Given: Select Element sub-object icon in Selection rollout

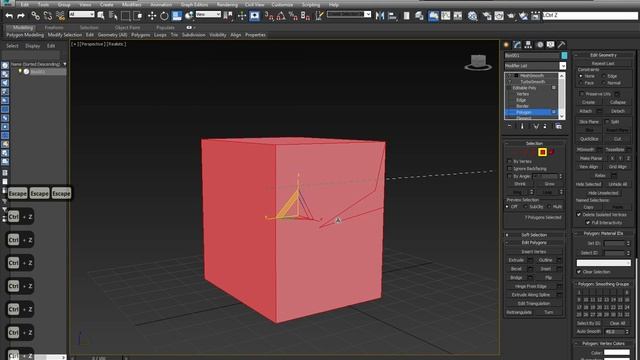Looking at the screenshot, I should [x=551, y=152].
